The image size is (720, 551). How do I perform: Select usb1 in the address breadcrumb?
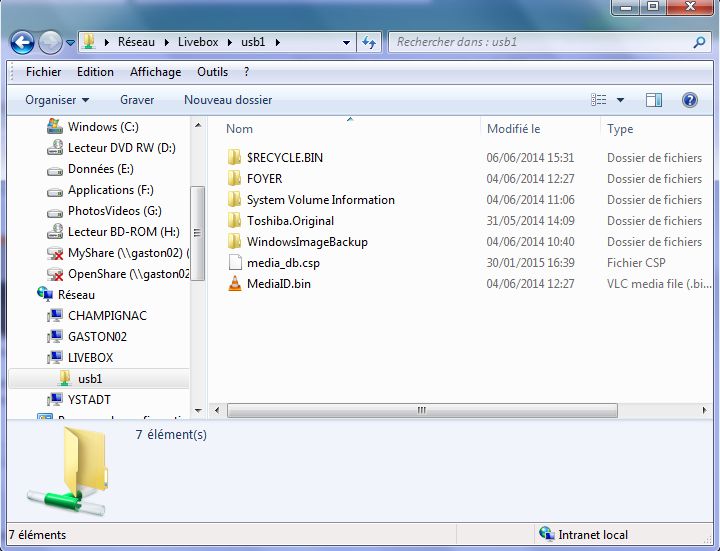click(253, 42)
